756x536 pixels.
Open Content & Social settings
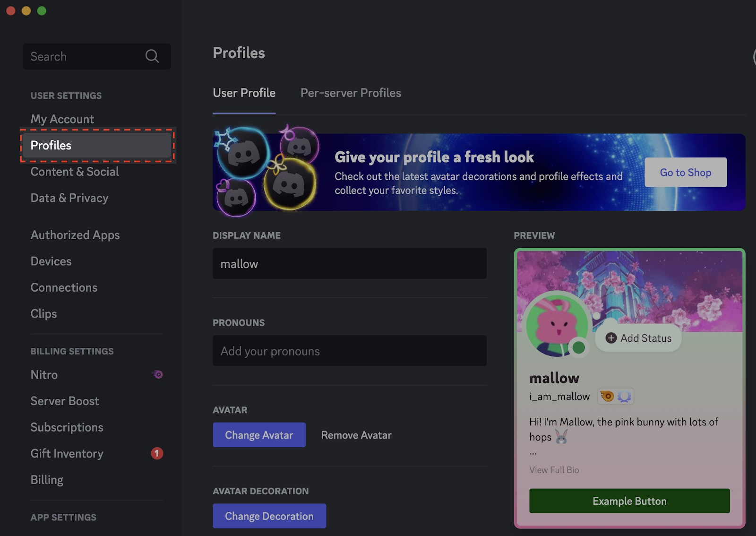coord(74,172)
